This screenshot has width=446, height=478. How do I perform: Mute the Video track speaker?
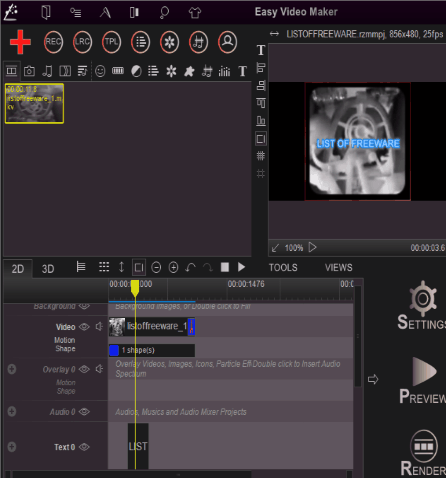point(99,327)
